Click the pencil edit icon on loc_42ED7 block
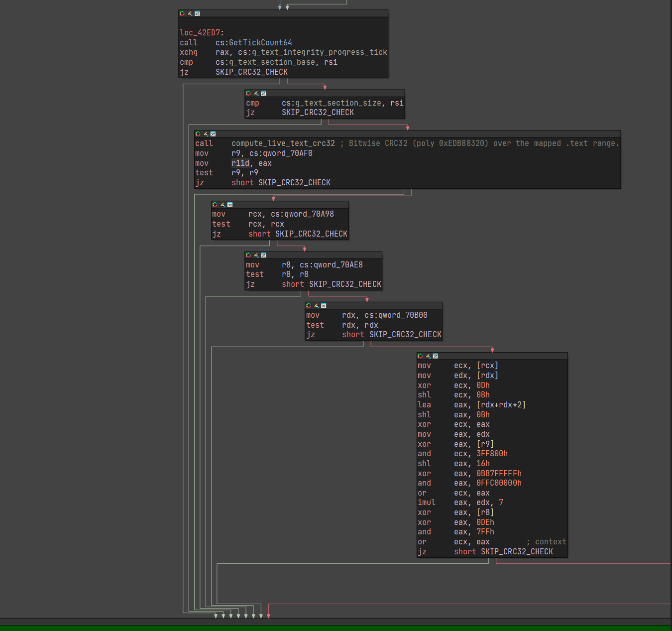Viewport: 672px width, 631px height. click(x=190, y=13)
